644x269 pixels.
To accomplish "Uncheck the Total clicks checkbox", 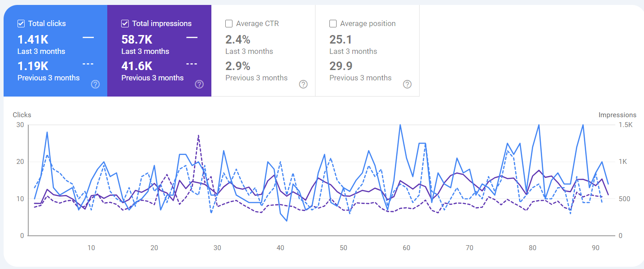I will click(x=21, y=23).
